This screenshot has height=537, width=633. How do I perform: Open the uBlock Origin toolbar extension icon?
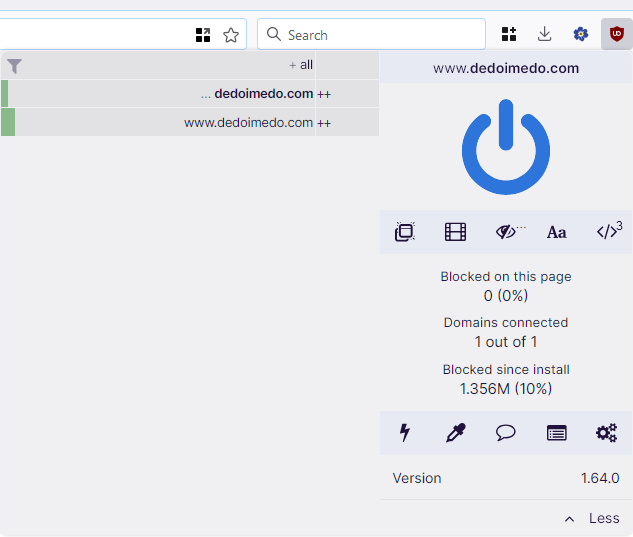(616, 34)
